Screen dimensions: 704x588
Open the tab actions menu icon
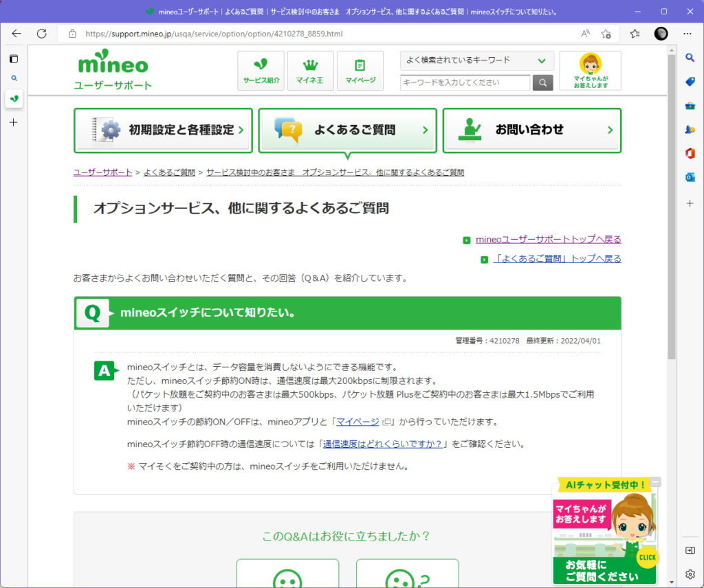[x=14, y=59]
